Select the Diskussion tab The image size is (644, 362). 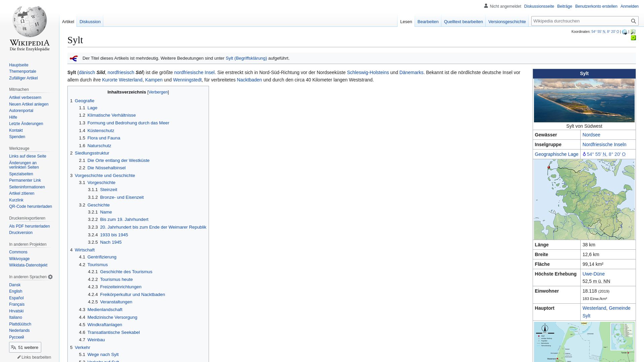90,21
